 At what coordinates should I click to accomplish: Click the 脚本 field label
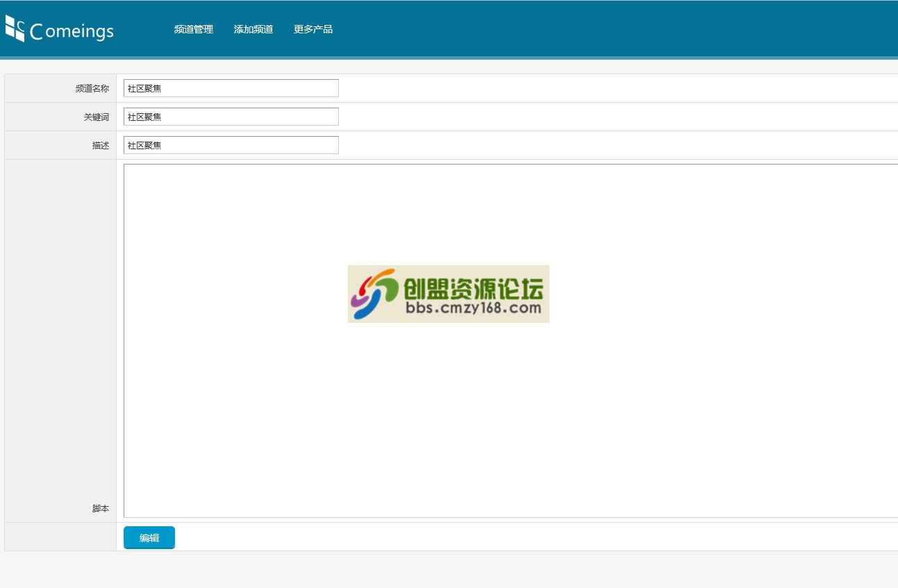(101, 509)
